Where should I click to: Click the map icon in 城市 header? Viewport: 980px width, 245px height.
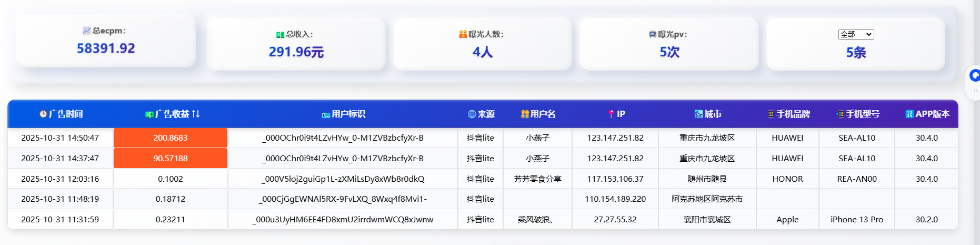pos(698,114)
